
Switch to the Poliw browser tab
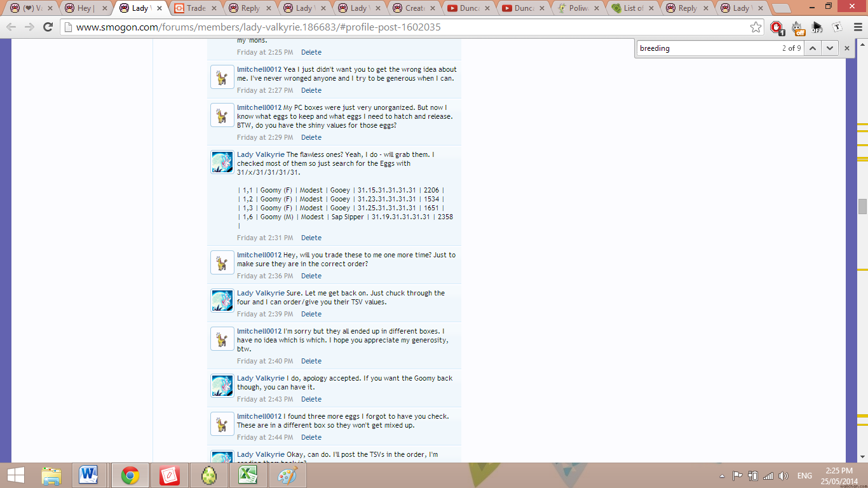576,8
